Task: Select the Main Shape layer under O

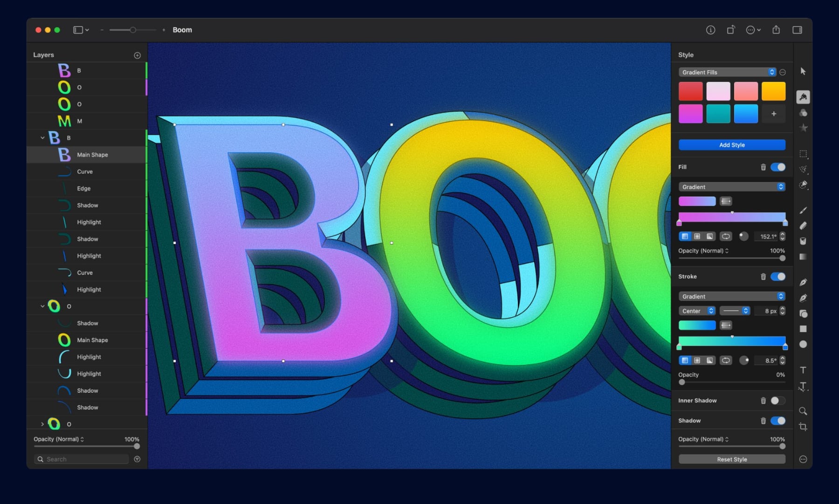Action: 92,340
